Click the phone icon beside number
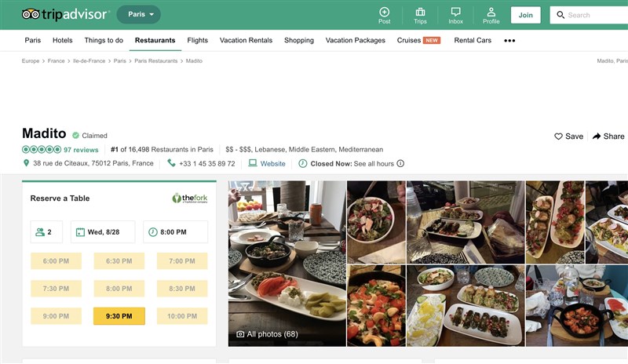Image resolution: width=628 pixels, height=364 pixels. (x=171, y=163)
